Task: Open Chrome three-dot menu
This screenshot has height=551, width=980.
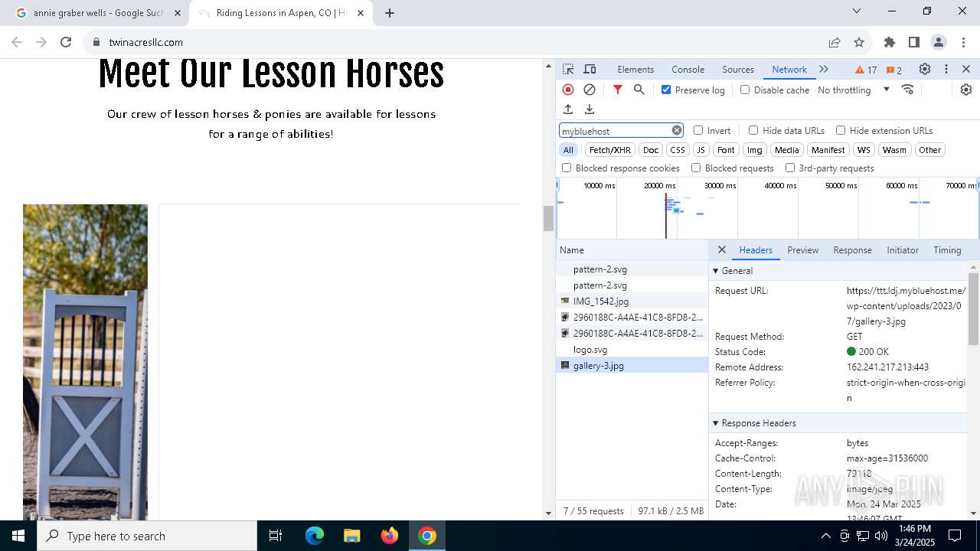Action: tap(962, 42)
